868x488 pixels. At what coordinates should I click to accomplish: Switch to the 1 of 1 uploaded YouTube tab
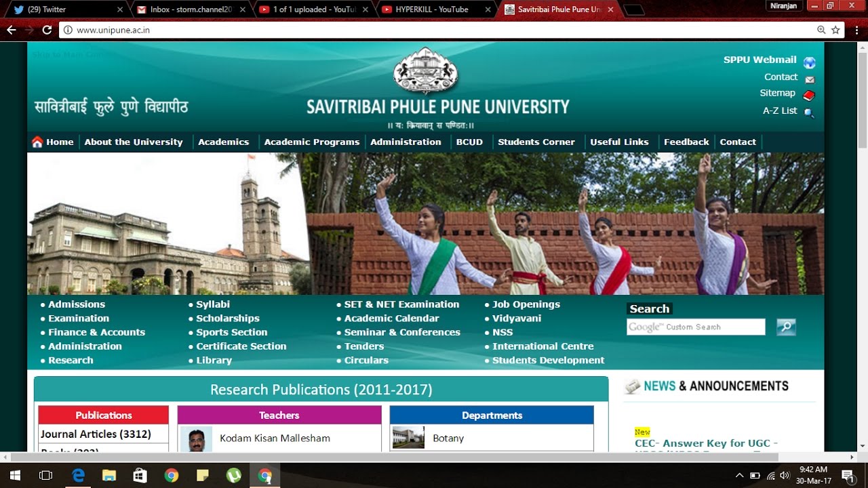pos(312,9)
